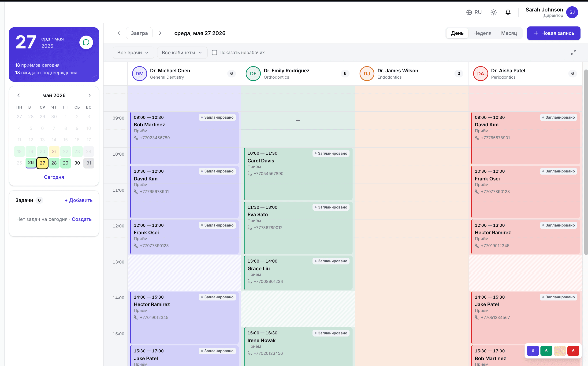Open Sarah Johnson's SJ avatar menu
The height and width of the screenshot is (366, 588).
pos(572,12)
